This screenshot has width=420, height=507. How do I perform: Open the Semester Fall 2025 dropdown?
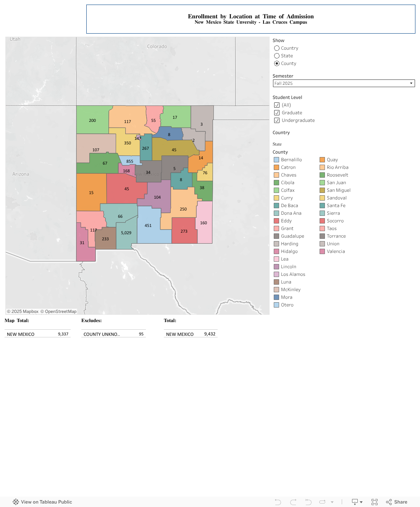344,83
